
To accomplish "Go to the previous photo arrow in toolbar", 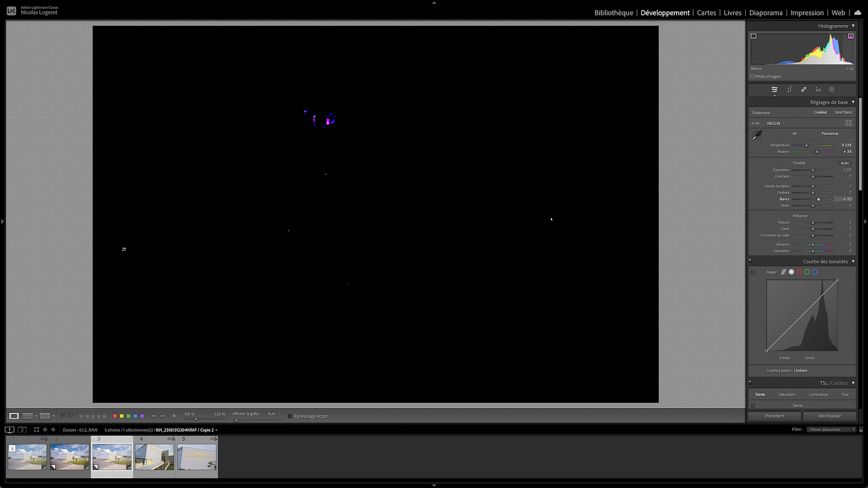I will click(154, 416).
